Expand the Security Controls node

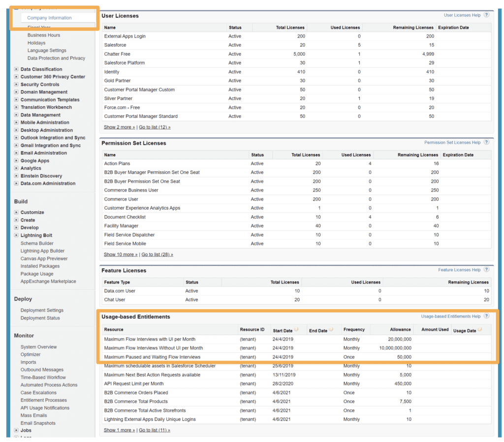[16, 84]
